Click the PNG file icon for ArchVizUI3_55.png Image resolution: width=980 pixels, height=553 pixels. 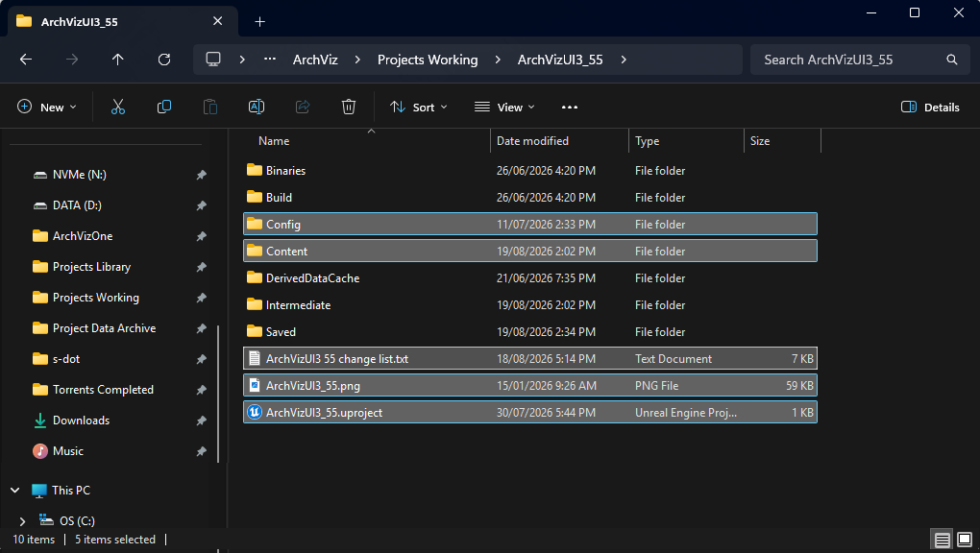pos(255,386)
